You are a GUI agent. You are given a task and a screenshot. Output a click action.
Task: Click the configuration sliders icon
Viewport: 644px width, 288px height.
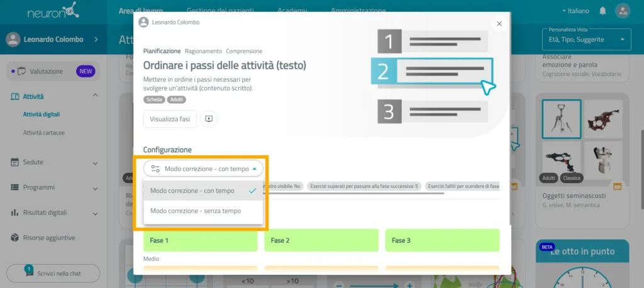155,169
